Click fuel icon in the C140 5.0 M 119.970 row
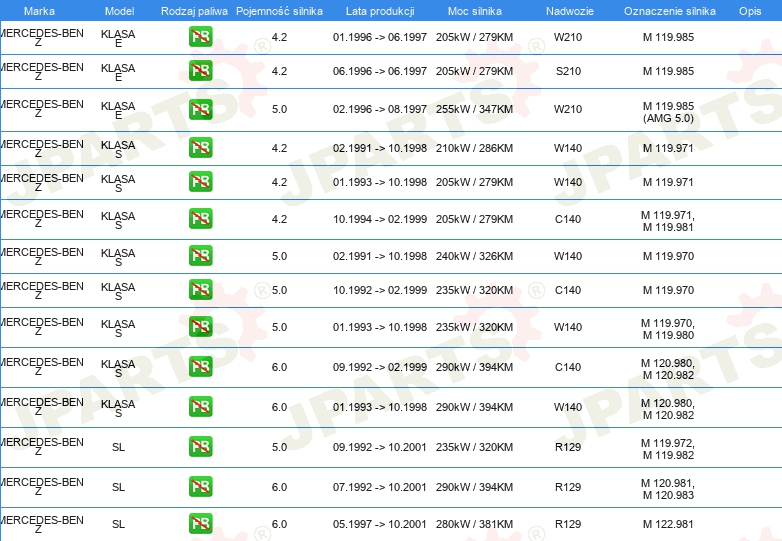Screen dimensions: 782x541 200,289
